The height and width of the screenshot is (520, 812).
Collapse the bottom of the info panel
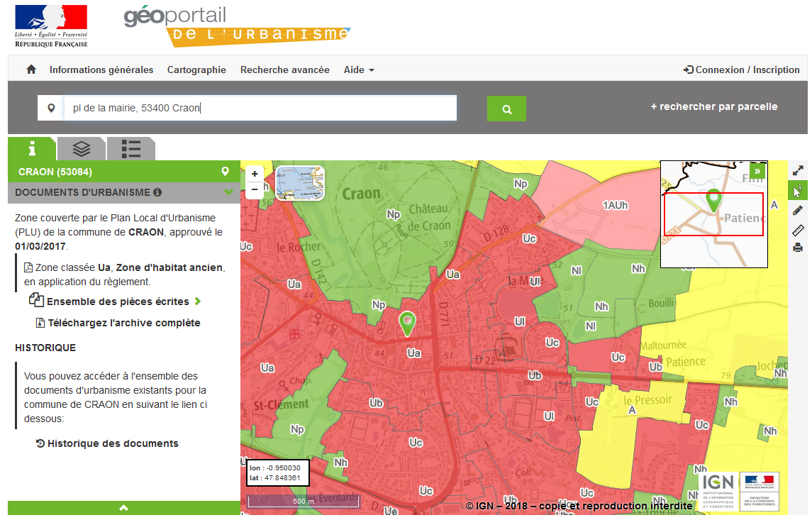pos(124,508)
